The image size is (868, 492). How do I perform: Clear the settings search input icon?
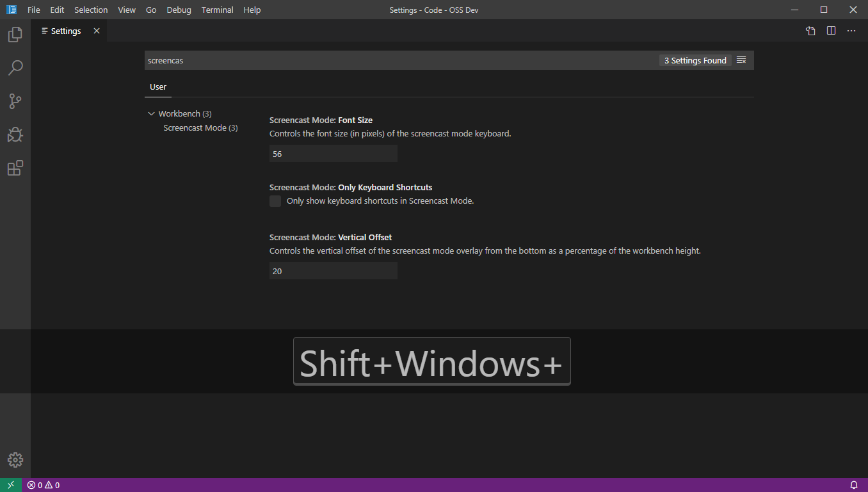click(x=741, y=60)
